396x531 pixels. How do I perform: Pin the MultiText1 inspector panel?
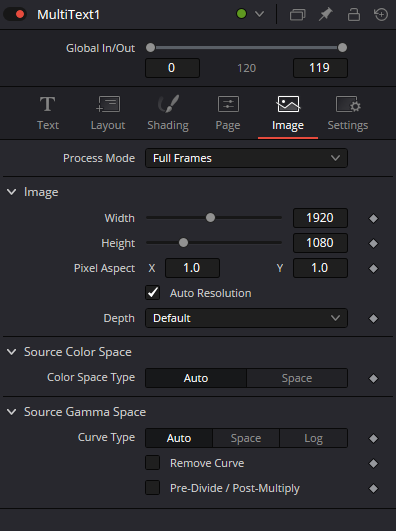[326, 15]
